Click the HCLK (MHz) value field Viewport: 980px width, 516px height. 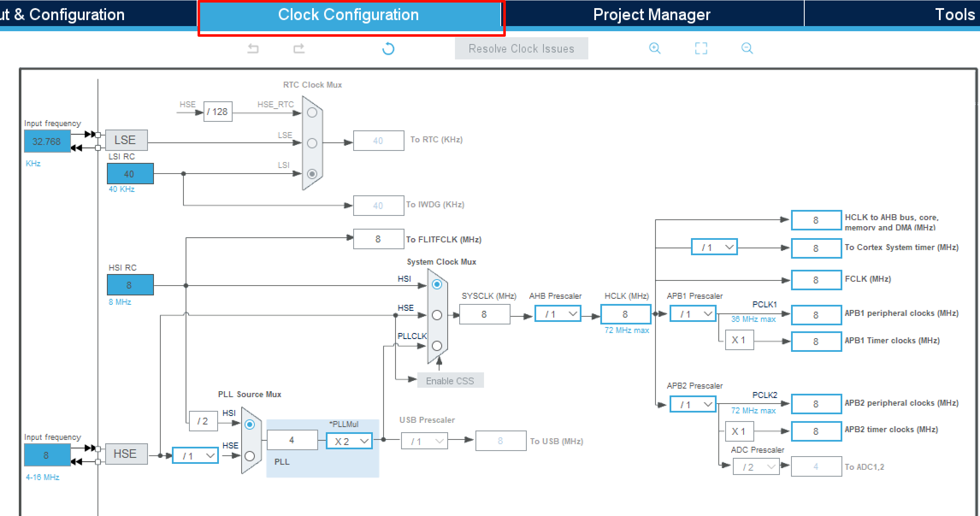coord(626,314)
